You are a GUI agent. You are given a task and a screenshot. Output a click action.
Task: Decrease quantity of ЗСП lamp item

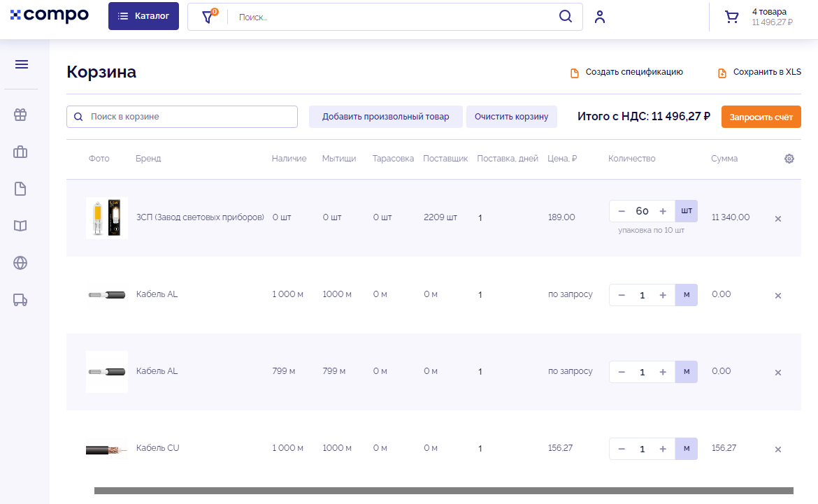622,211
